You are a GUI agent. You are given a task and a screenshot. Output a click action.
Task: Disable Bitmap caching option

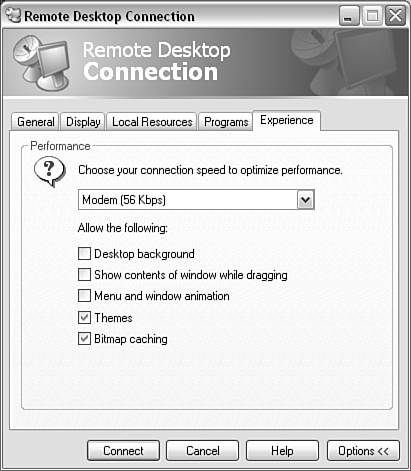point(84,339)
